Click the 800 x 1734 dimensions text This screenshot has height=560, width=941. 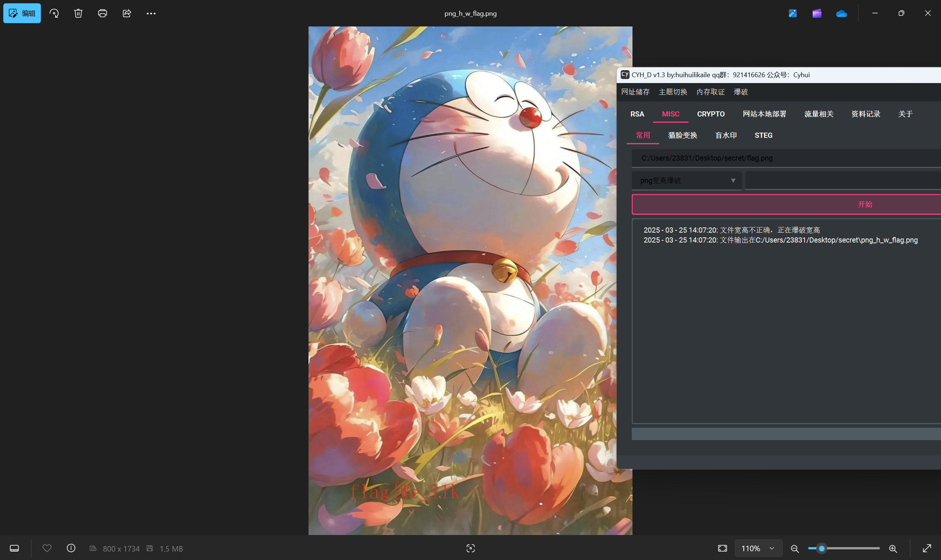(x=121, y=549)
